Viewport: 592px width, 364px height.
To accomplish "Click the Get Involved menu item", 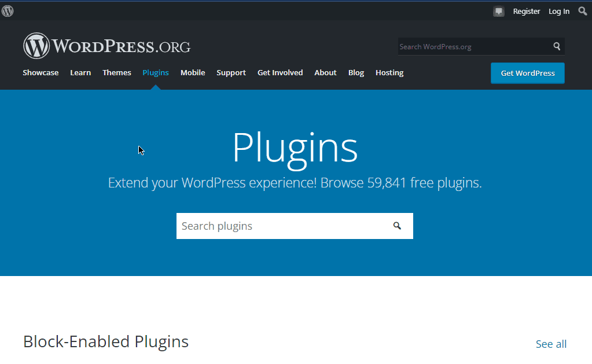I will click(280, 72).
